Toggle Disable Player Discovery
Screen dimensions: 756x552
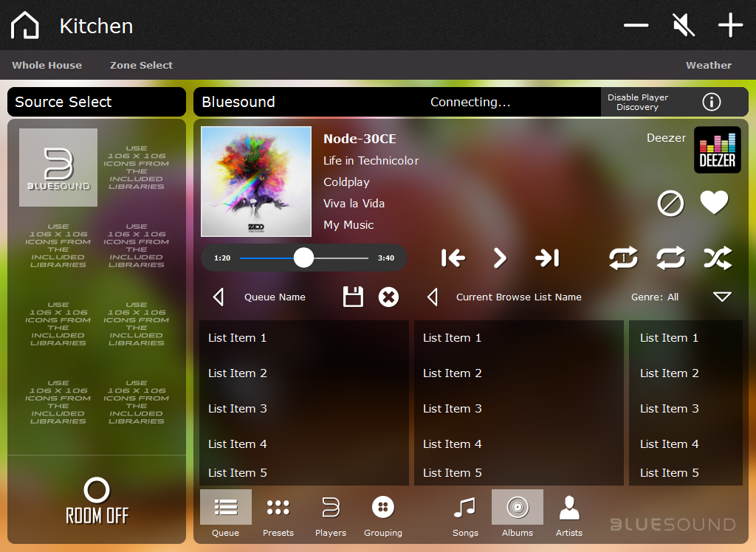(637, 102)
